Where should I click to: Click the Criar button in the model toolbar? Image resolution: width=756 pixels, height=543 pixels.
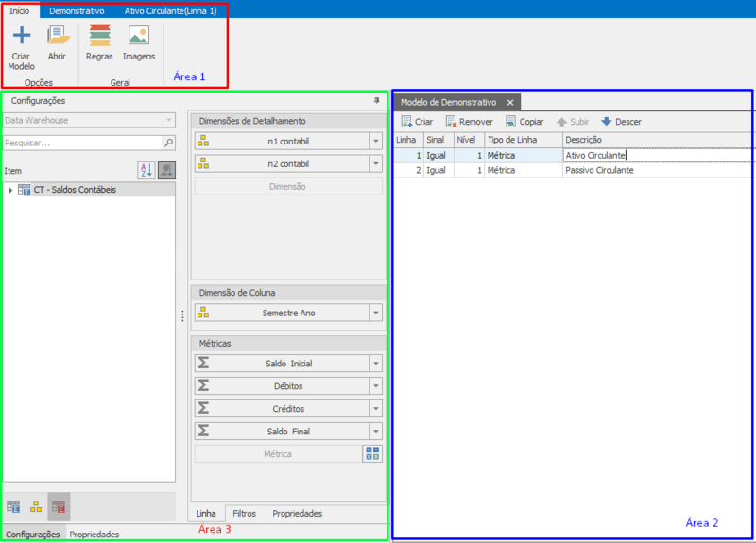click(418, 122)
